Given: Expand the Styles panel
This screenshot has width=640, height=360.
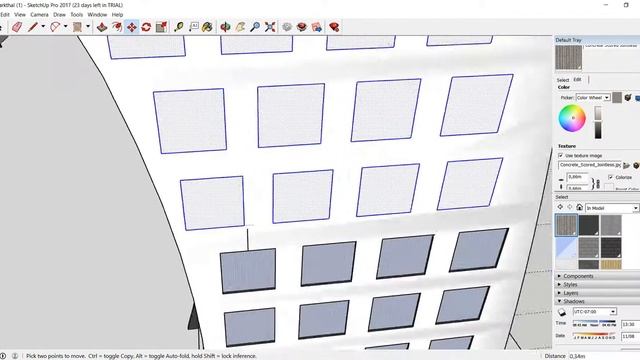Looking at the screenshot, I should tap(597, 284).
